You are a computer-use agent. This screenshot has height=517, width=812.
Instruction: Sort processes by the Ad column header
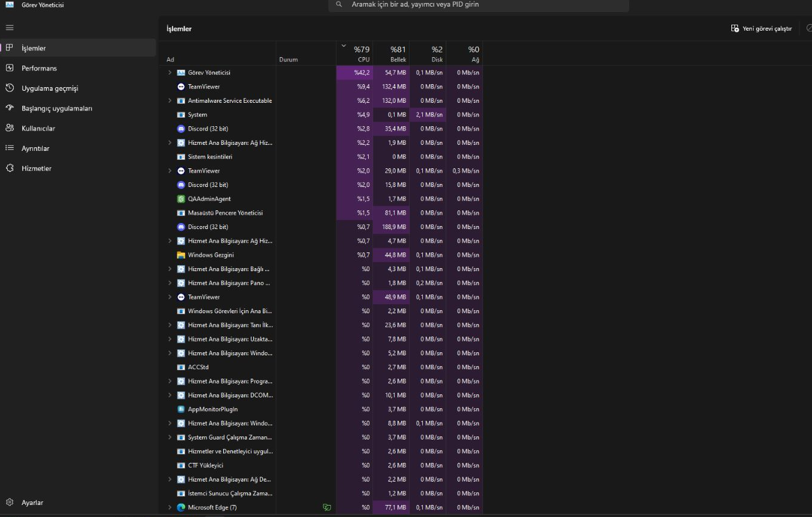click(219, 53)
